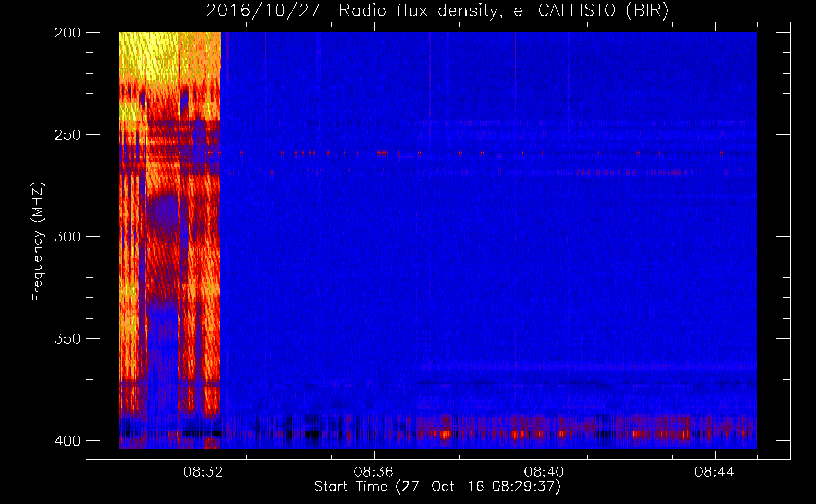This screenshot has height=504, width=816.
Task: Click the '250' frequency tick label
Action: point(68,135)
